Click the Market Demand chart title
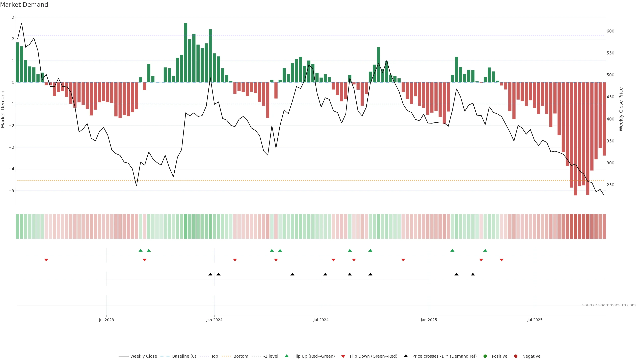The image size is (644, 362). 24,5
